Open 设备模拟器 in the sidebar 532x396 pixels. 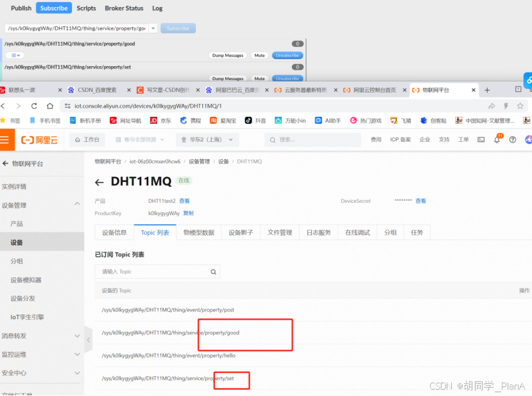26,280
